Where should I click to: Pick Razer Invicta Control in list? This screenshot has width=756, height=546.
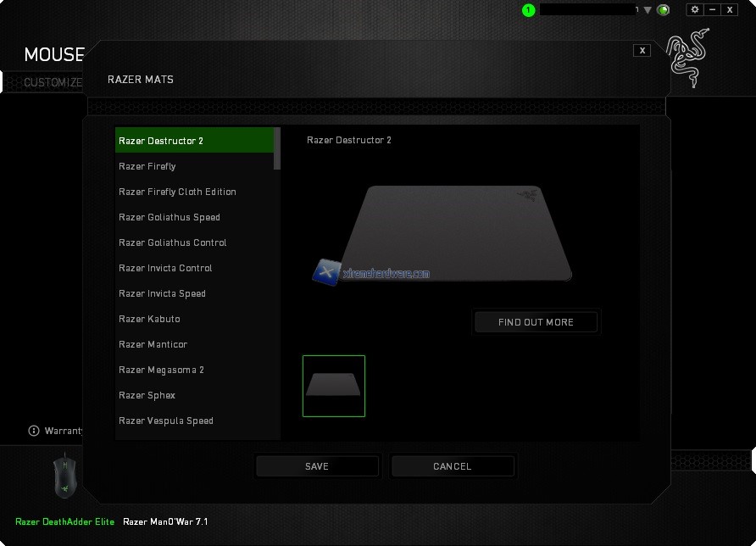pyautogui.click(x=165, y=268)
